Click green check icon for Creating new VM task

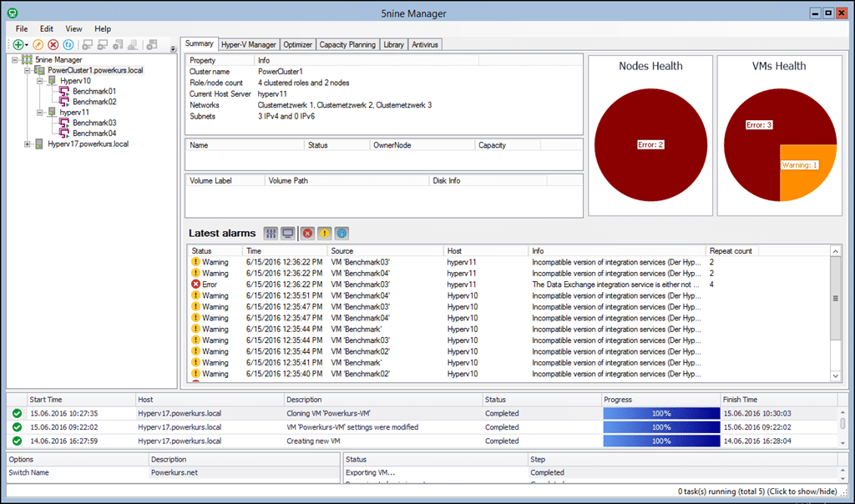[17, 441]
